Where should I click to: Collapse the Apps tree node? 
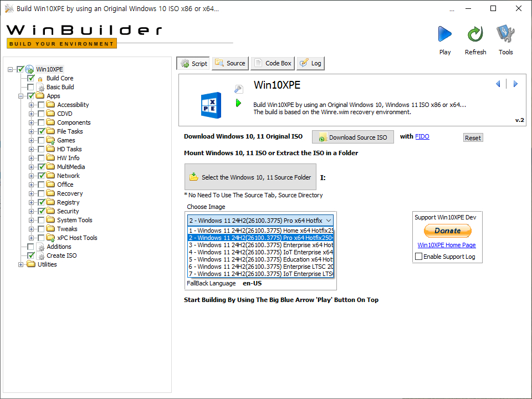tap(21, 96)
